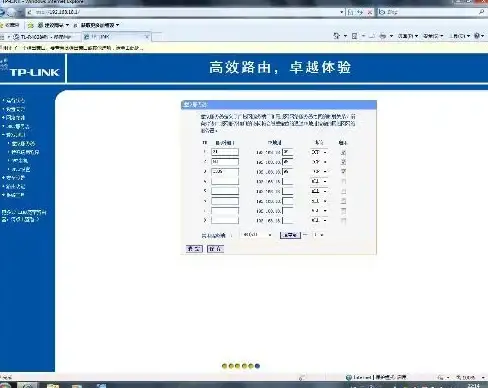This screenshot has width=488, height=388.
Task: Open the protocol dropdown in row 1
Action: 319,152
